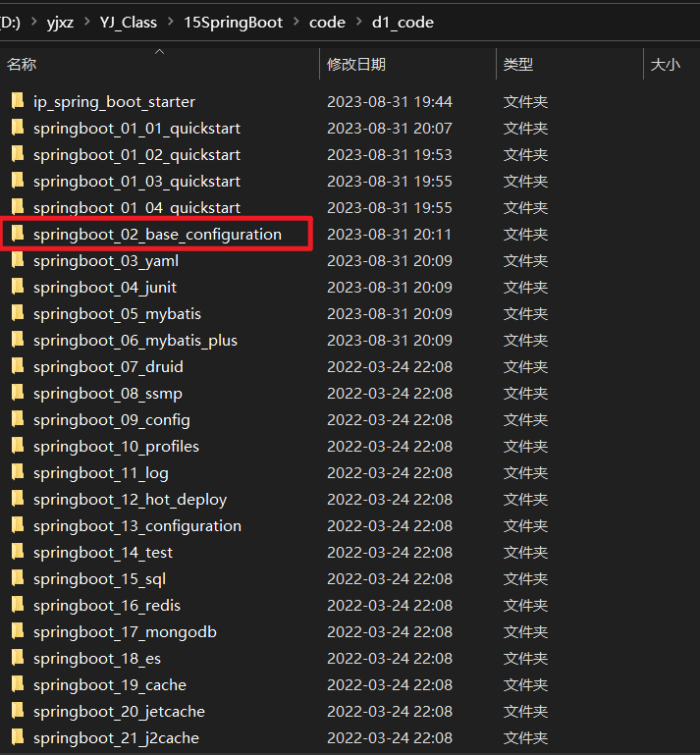Click the springboot_01_01_quickstart folder icon
Viewport: 700px width, 755px height.
click(18, 128)
